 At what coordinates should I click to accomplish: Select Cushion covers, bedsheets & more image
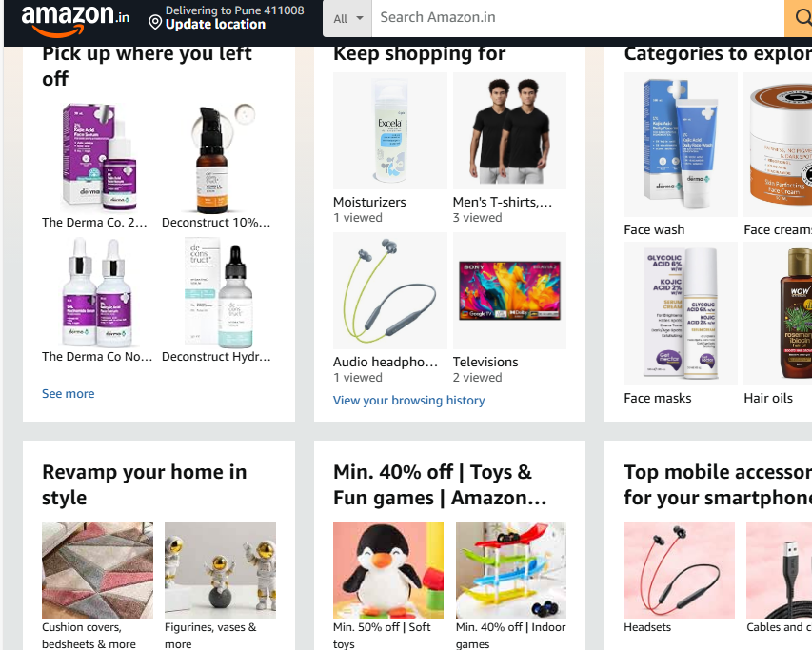[x=97, y=570]
